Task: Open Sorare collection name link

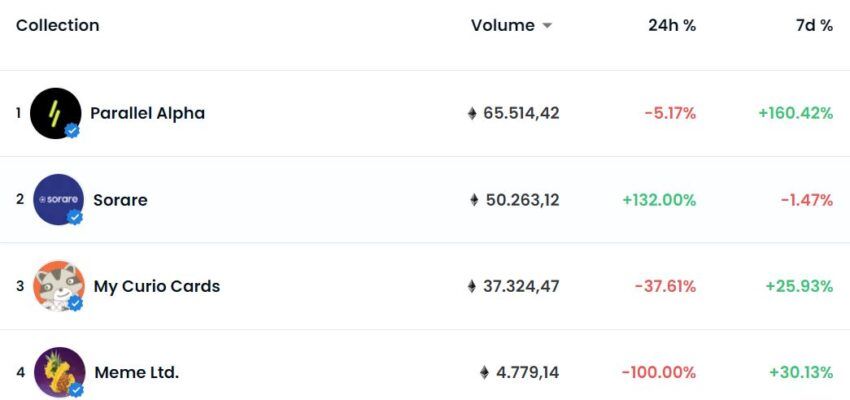Action: (120, 200)
